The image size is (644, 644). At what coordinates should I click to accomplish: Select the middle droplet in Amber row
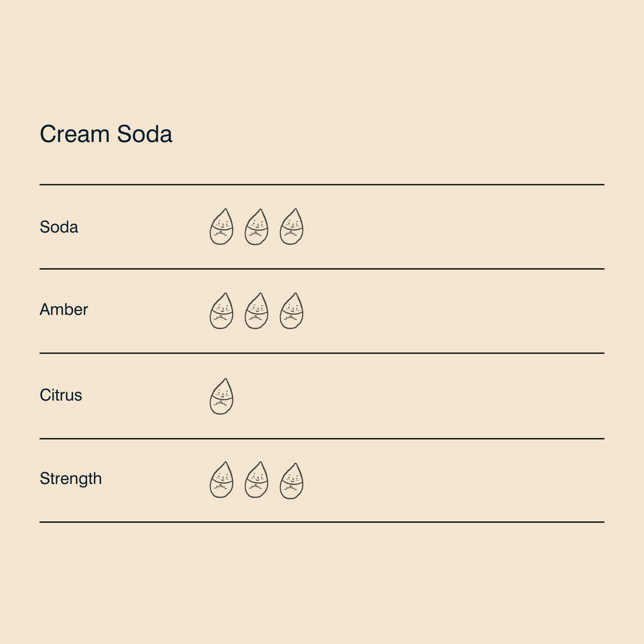[x=256, y=311]
